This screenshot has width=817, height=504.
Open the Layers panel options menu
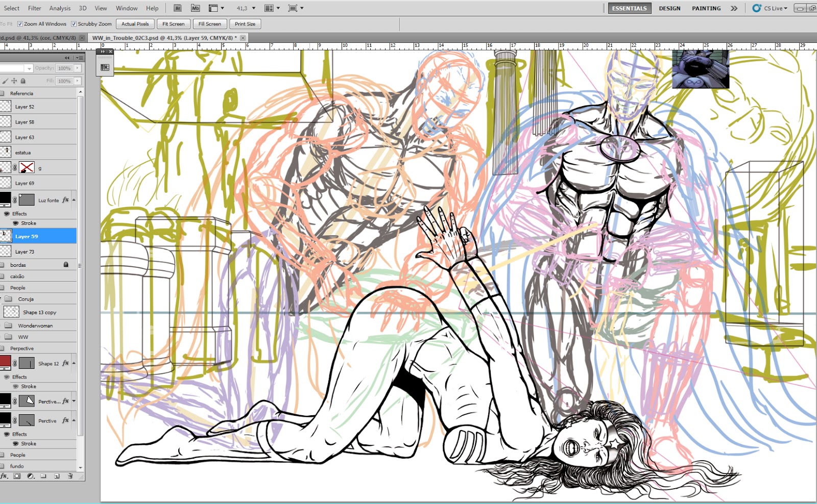(80, 58)
